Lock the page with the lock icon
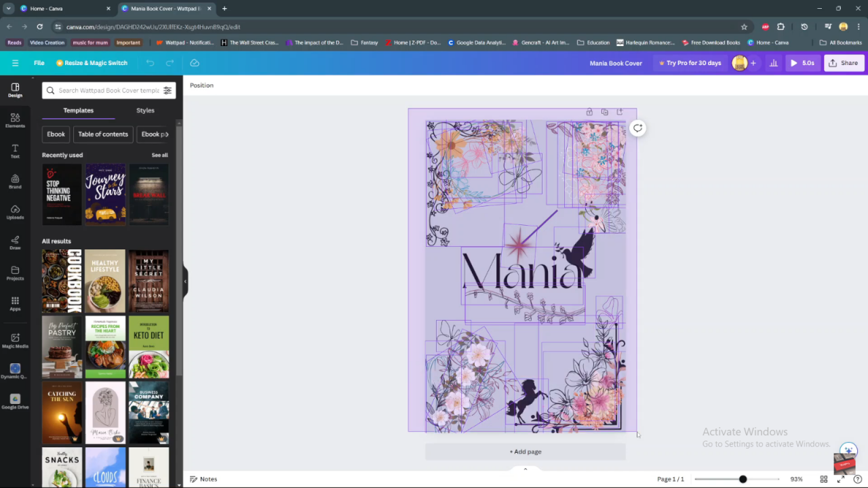The height and width of the screenshot is (488, 868). (589, 112)
